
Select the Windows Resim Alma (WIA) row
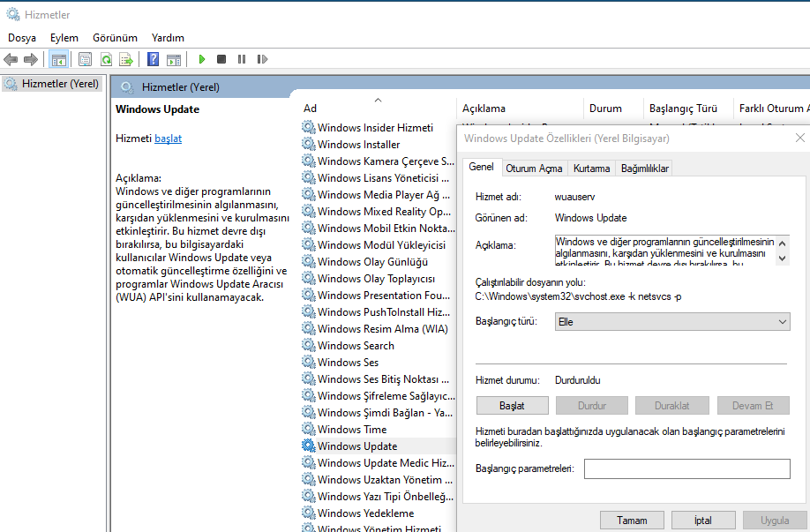(379, 328)
